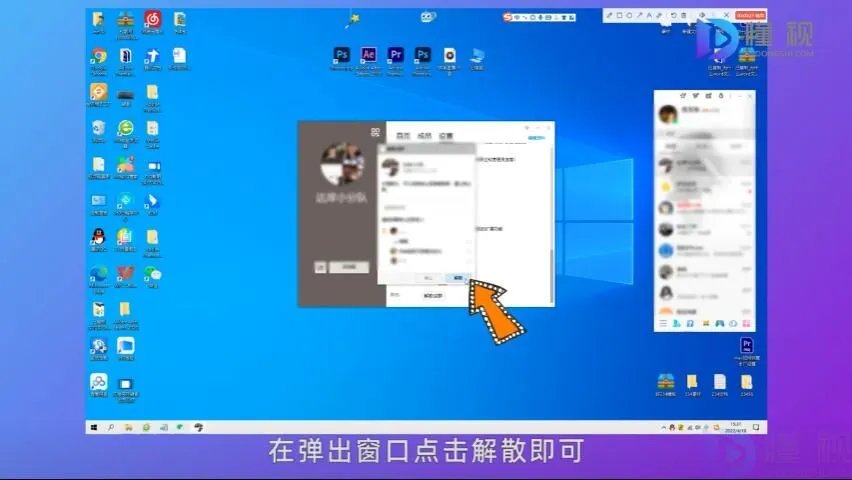Select the pen tool in screenshot annotation toolbar
This screenshot has width=852, height=480.
[609, 15]
